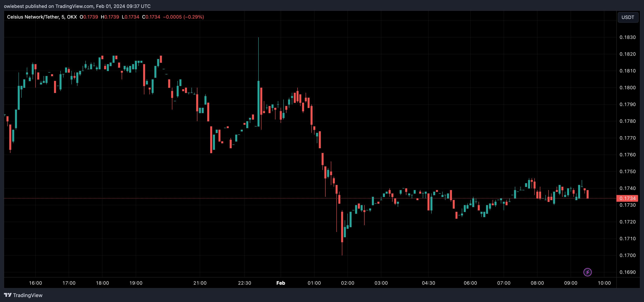644x302 pixels.
Task: Click the 0.1770 price axis label
Action: pos(627,138)
